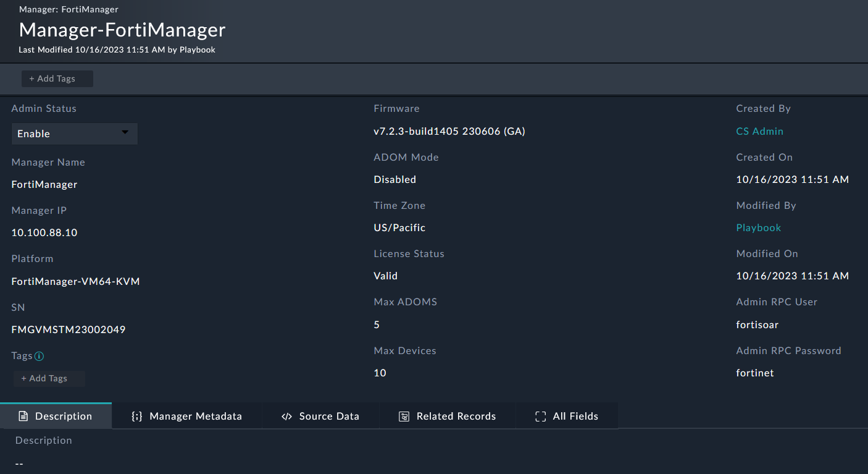The width and height of the screenshot is (868, 474).
Task: Click the code icon on the Source Data tab
Action: [286, 416]
